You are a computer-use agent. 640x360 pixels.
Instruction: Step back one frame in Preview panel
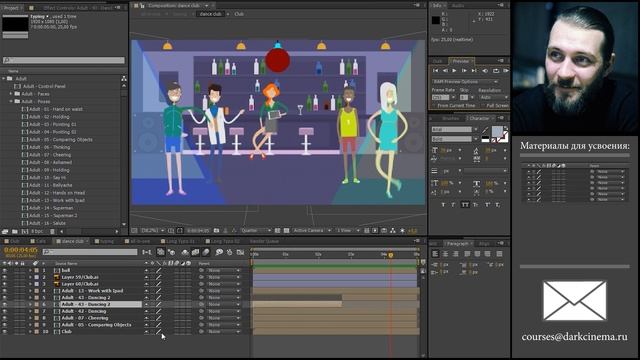[445, 71]
